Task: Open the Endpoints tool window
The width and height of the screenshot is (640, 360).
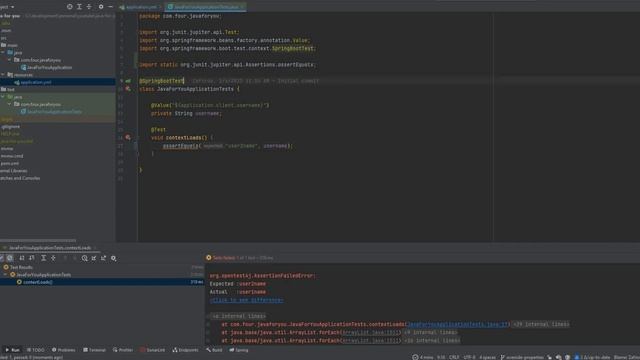Action: click(x=185, y=350)
